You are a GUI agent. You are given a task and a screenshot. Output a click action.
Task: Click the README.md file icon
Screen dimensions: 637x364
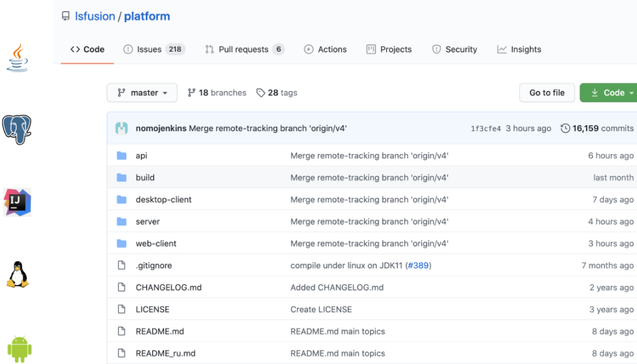121,330
